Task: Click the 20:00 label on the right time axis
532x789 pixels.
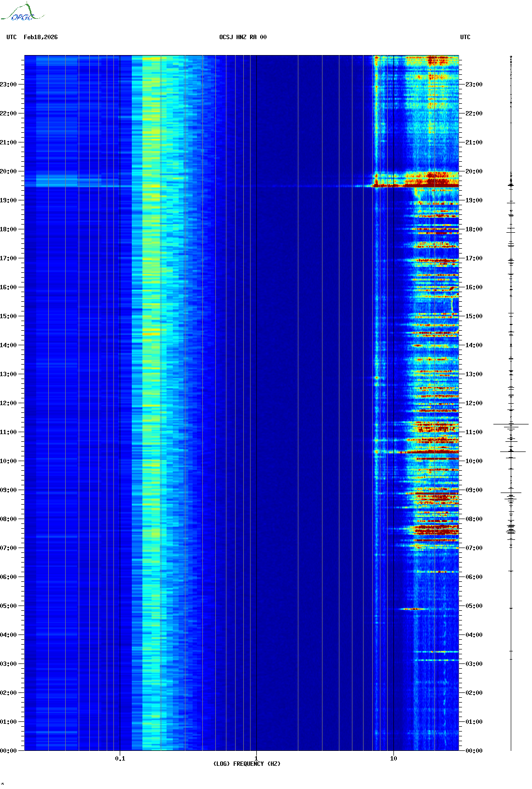Action: [474, 171]
